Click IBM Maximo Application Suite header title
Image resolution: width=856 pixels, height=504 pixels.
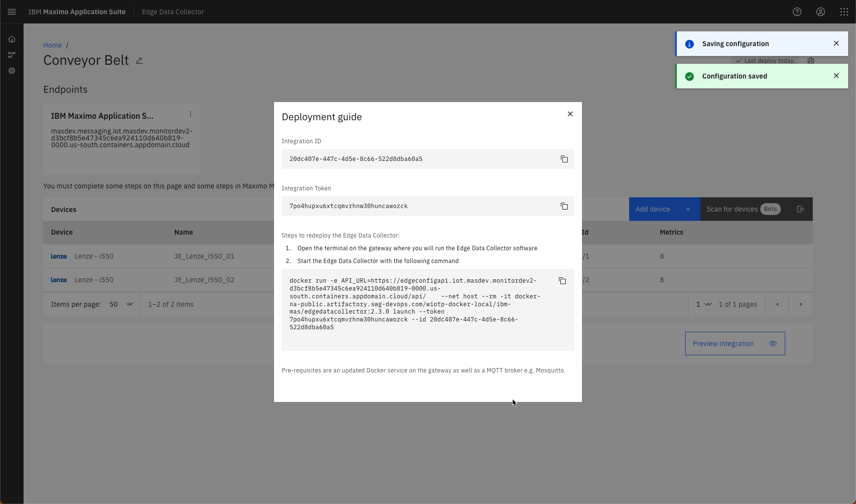[x=77, y=12]
